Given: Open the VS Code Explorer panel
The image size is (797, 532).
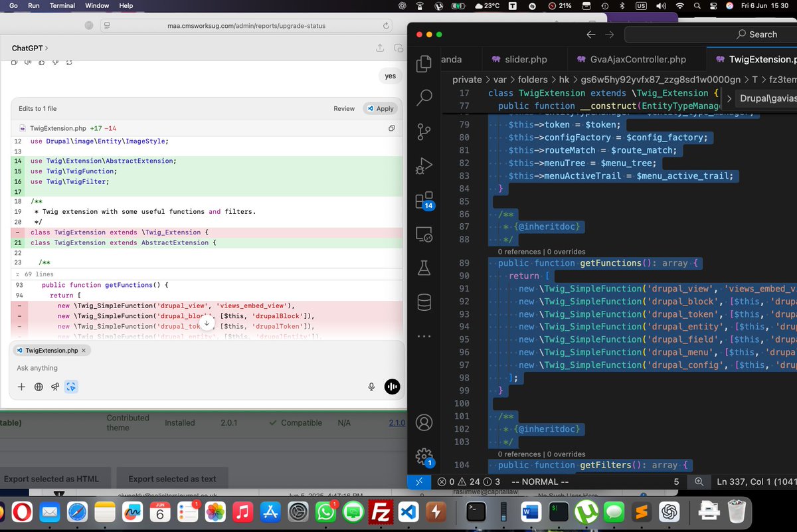Looking at the screenshot, I should tap(424, 64).
